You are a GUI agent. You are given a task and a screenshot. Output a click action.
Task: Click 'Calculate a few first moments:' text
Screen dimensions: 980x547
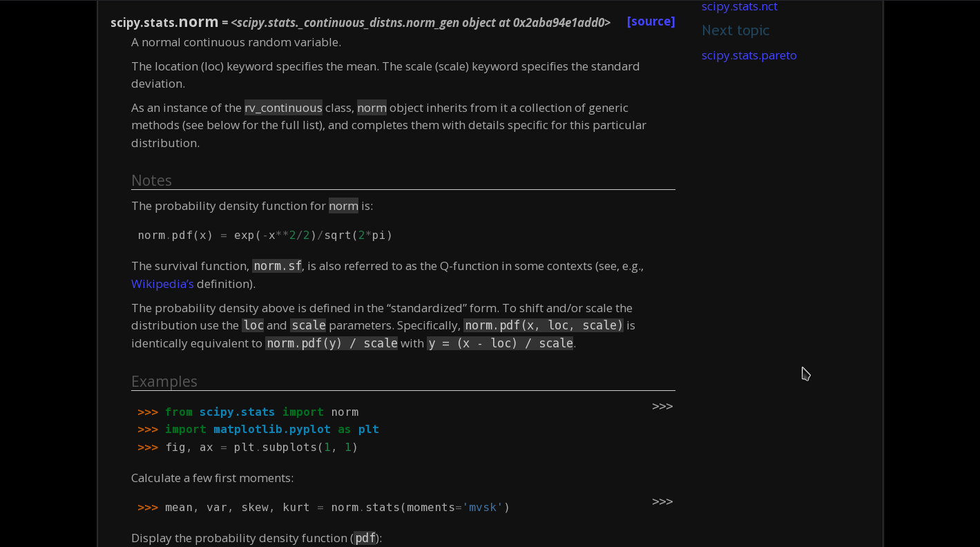coord(212,478)
